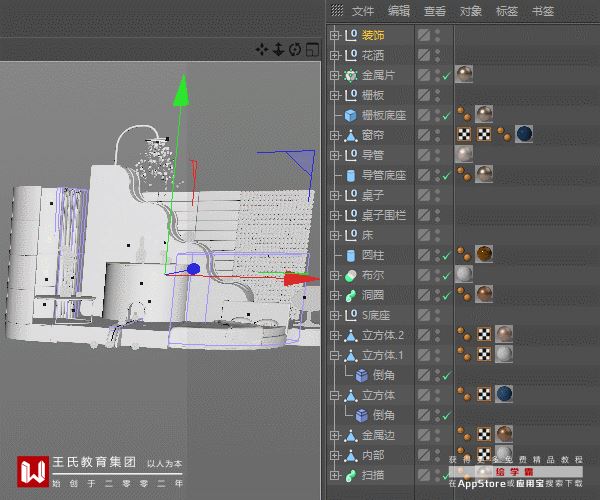Image resolution: width=600 pixels, height=500 pixels.
Task: Click the cylinder icon of 圆柱
Action: [351, 255]
